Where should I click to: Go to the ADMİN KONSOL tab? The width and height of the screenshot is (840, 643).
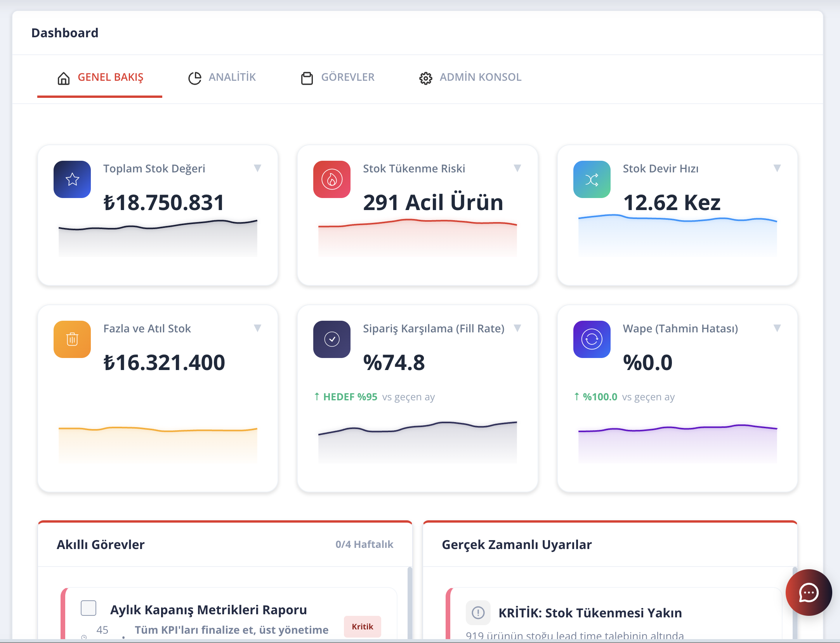(470, 77)
